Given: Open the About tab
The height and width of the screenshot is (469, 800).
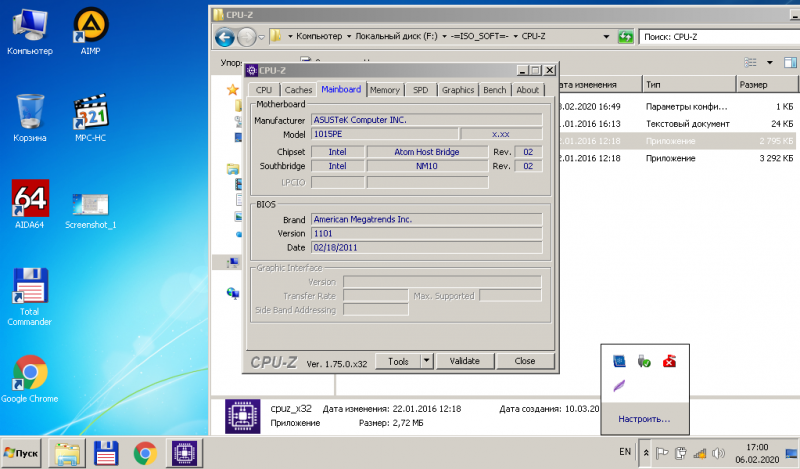Looking at the screenshot, I should (528, 90).
